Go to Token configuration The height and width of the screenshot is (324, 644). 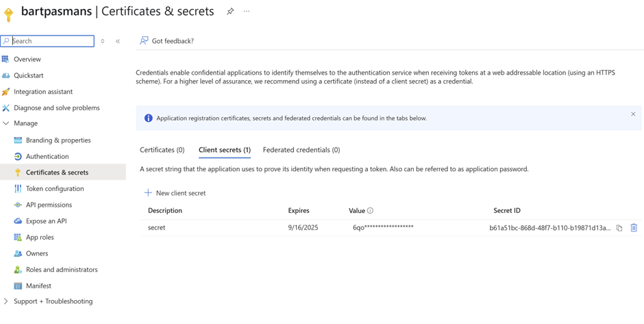[x=49, y=189]
